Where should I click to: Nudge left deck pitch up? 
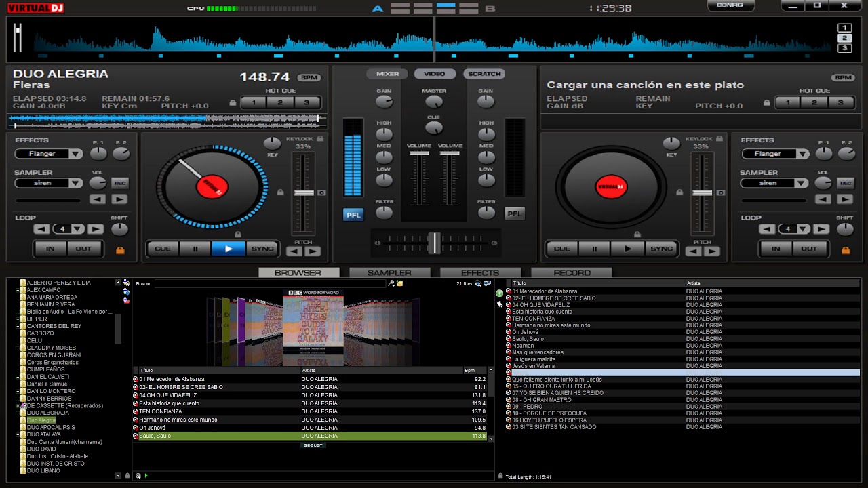[313, 251]
